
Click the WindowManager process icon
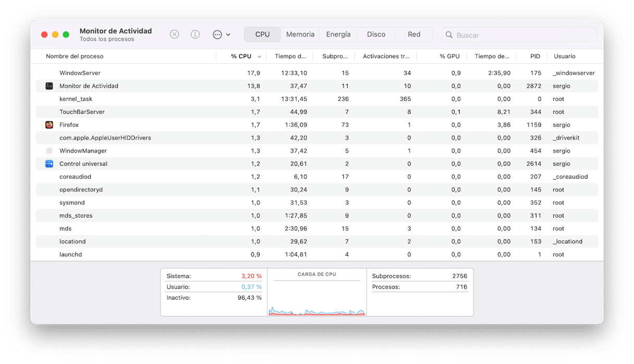49,150
